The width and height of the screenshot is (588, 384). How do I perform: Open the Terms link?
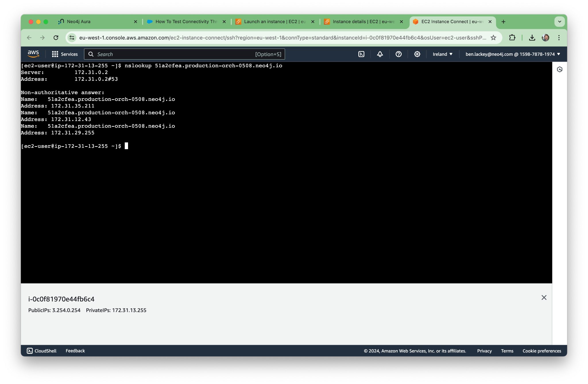[507, 351]
